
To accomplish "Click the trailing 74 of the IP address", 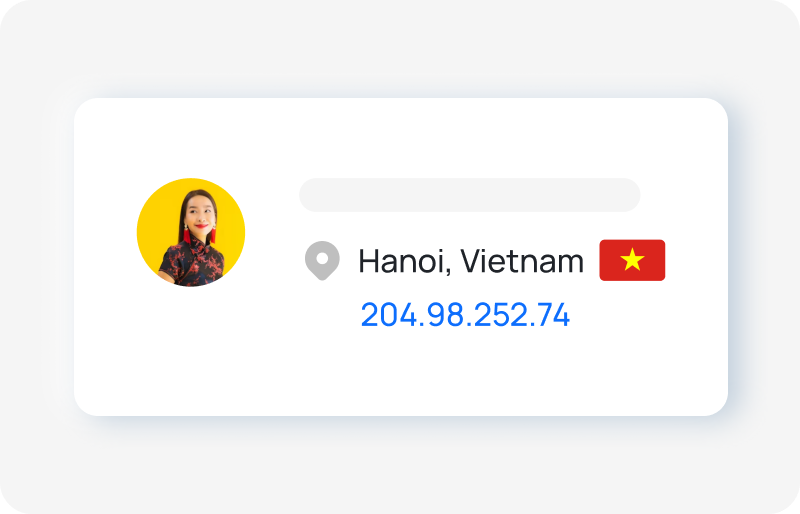I will pyautogui.click(x=553, y=315).
